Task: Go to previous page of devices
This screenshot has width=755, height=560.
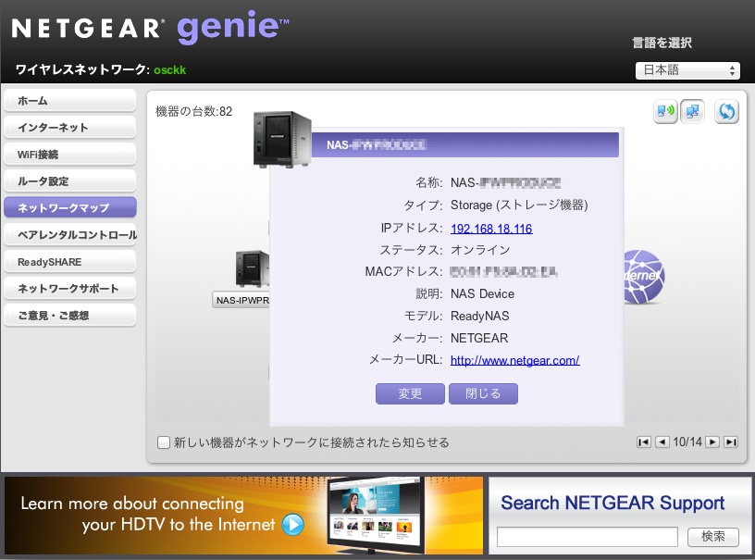Action: (662, 442)
